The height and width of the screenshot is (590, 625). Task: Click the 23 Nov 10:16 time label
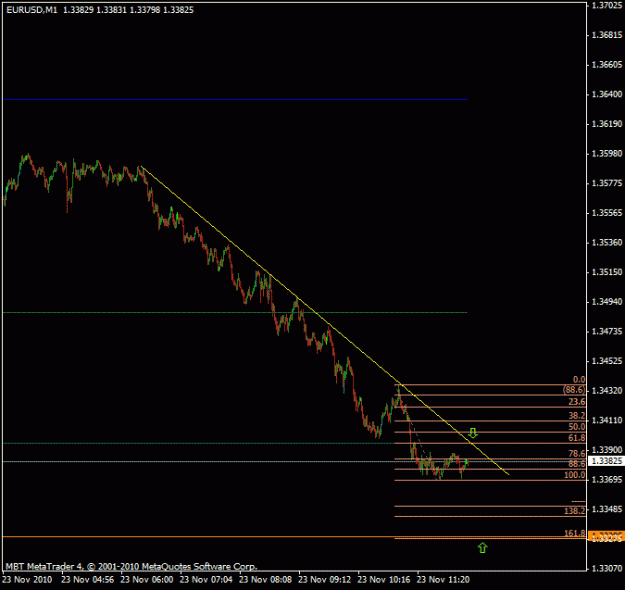click(384, 579)
